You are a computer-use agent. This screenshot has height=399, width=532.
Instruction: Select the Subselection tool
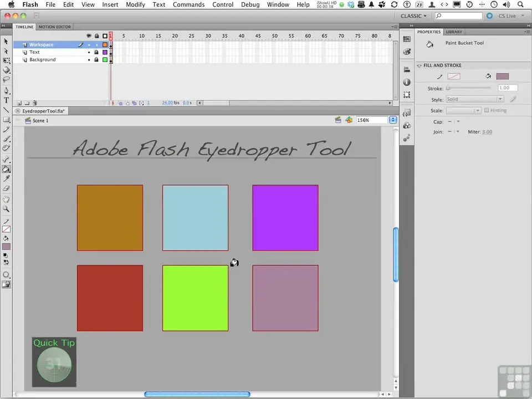(x=6, y=51)
